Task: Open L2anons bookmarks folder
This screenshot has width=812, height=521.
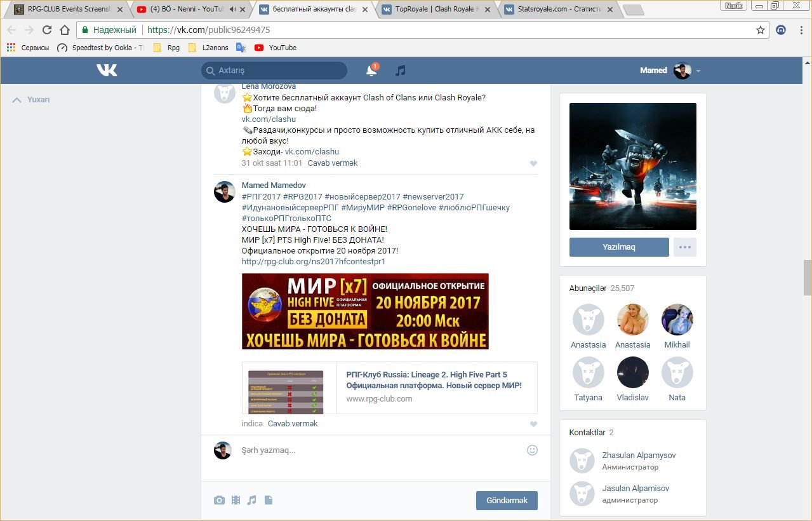Action: 209,48
